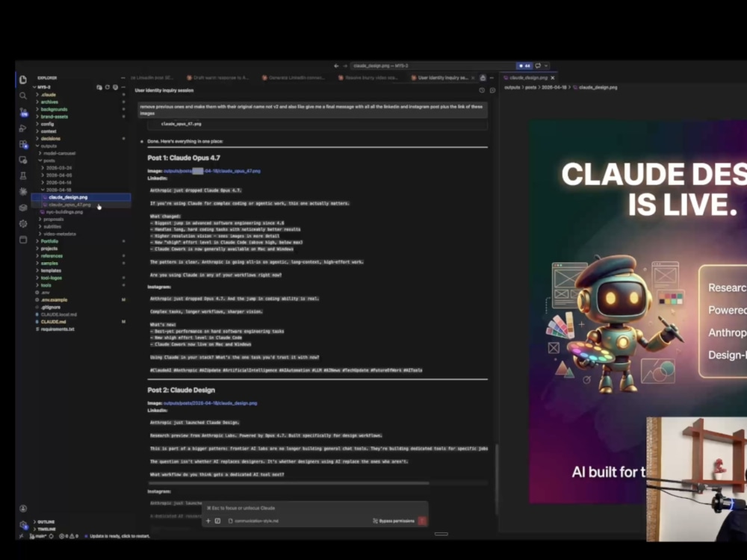Open the Extensions view icon
This screenshot has width=747, height=560.
click(x=23, y=144)
